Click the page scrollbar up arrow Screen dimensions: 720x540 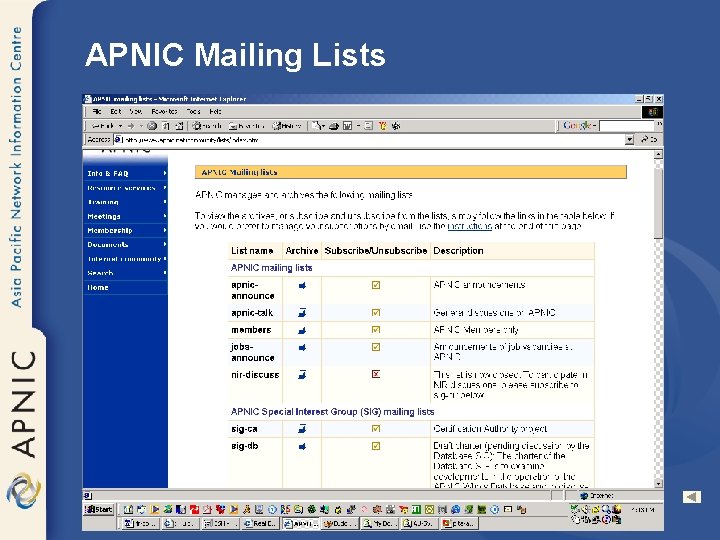[658, 154]
